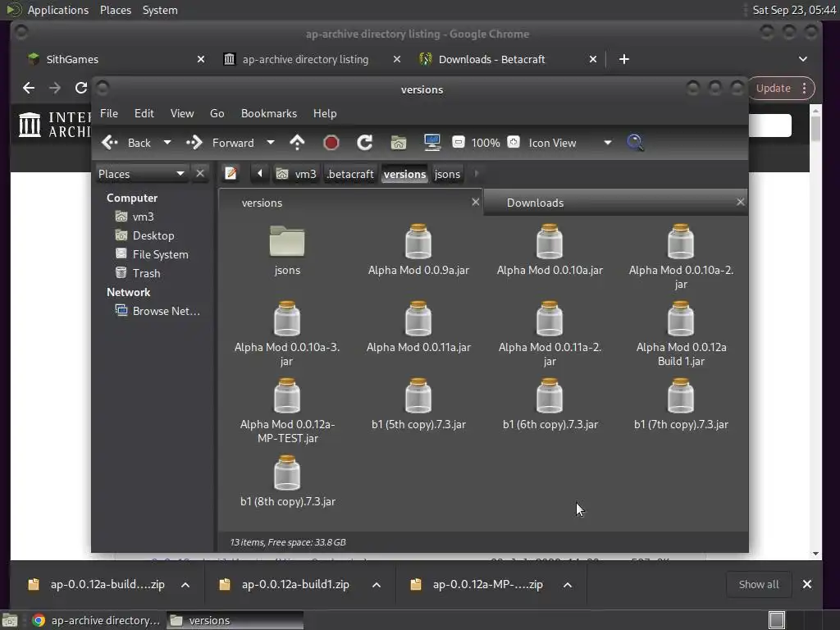Open the Forward history dropdown arrow
Screen dimensions: 840x630
coord(271,143)
